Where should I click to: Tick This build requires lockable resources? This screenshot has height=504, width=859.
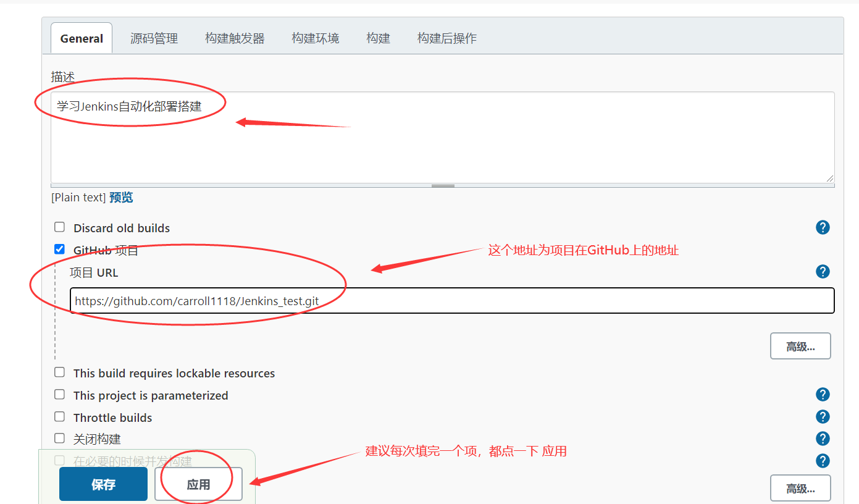pos(59,372)
